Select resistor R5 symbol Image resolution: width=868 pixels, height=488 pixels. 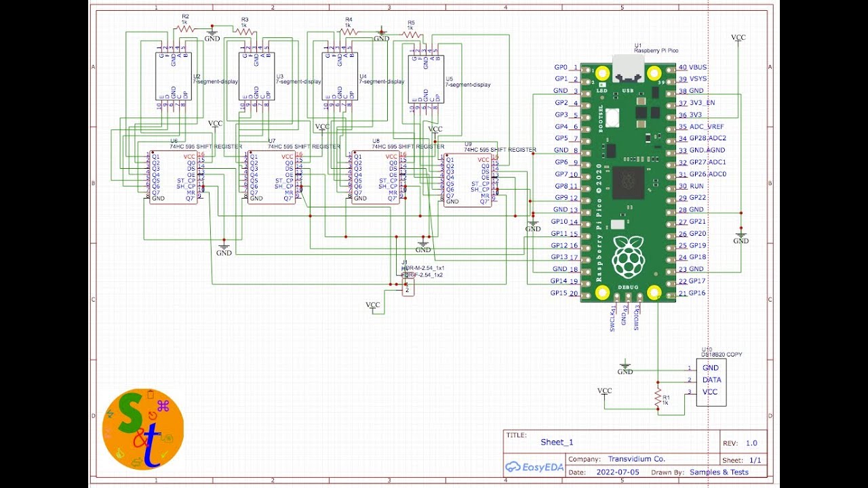click(x=411, y=35)
